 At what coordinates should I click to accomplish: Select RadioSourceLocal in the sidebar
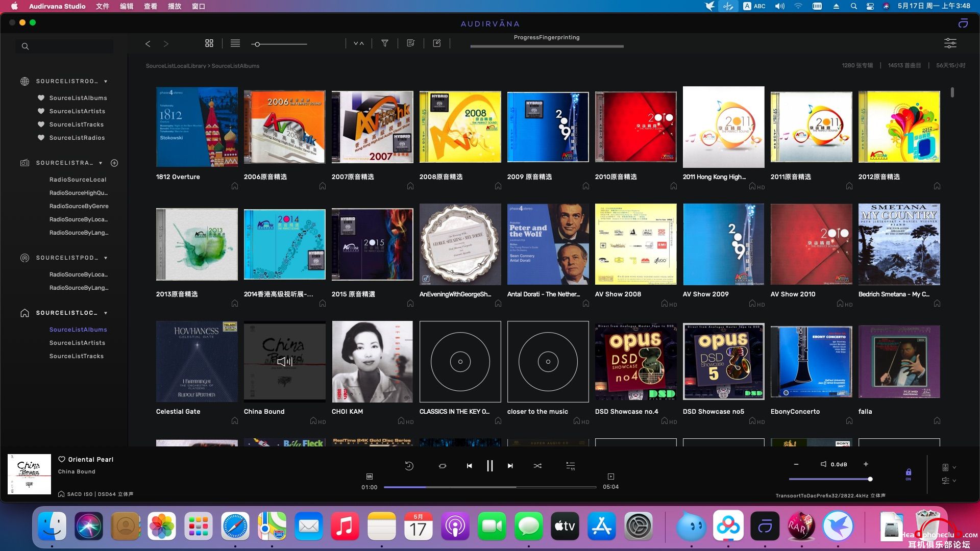[x=78, y=180]
